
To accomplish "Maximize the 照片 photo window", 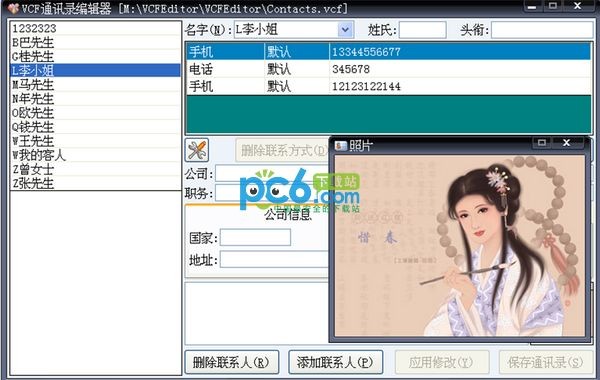I will click(541, 143).
